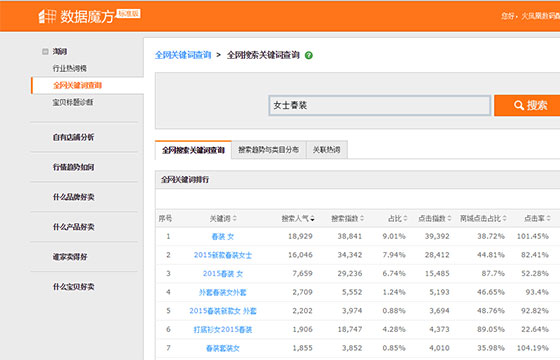The height and width of the screenshot is (360, 560).
Task: Click the percentage 93.4% in row 4
Action: point(537,292)
